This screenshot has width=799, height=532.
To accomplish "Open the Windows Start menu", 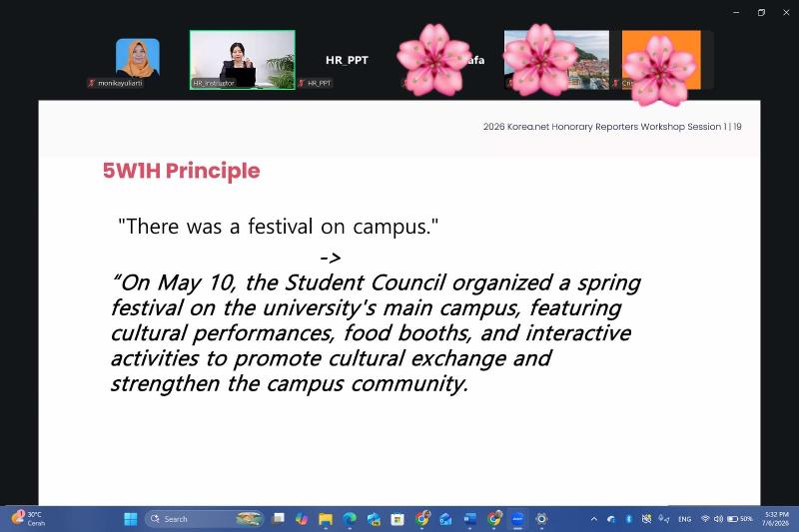I will click(x=131, y=519).
